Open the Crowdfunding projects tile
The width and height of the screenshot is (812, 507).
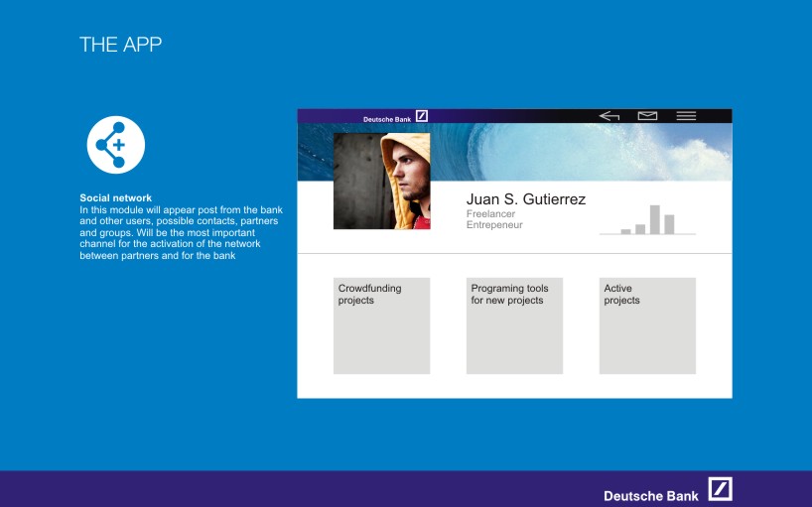point(381,325)
